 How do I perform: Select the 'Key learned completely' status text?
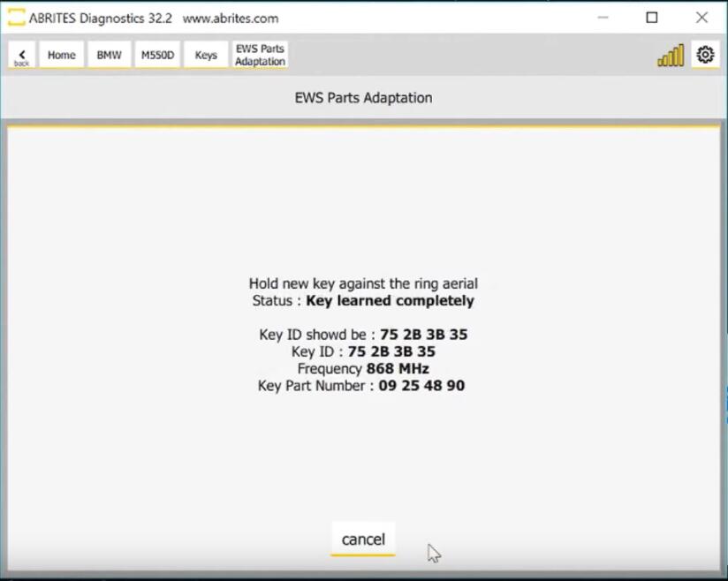[x=390, y=301]
